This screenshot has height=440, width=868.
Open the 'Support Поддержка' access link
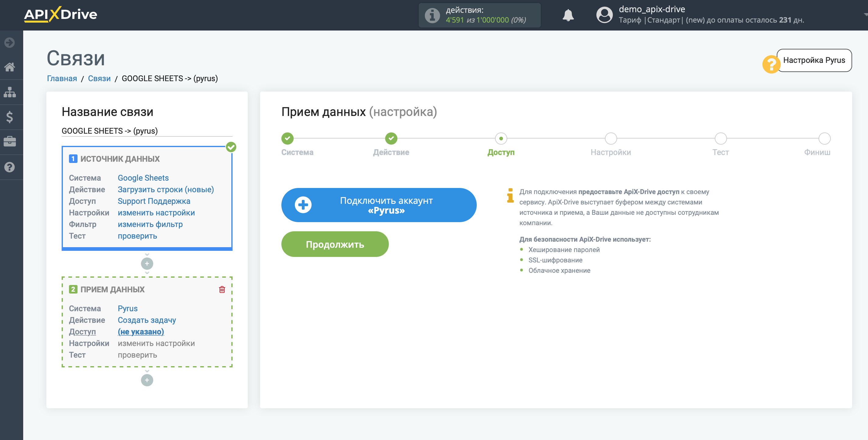154,201
